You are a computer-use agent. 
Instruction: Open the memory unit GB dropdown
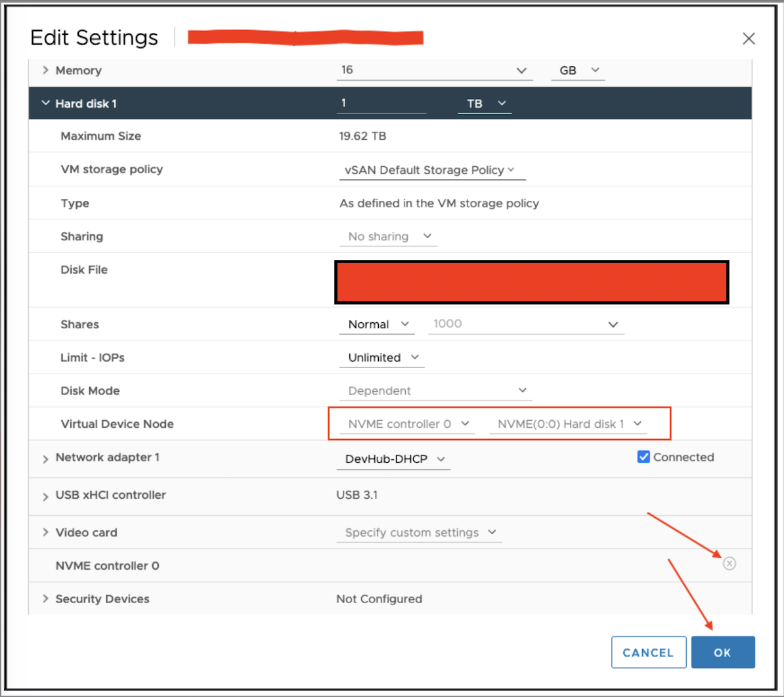tap(577, 70)
